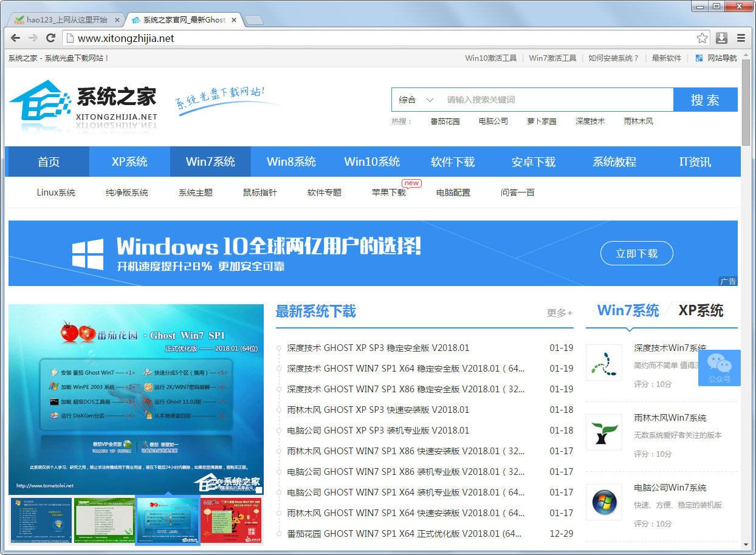
Task: Open the Win7系统 navigation item
Action: click(x=210, y=162)
